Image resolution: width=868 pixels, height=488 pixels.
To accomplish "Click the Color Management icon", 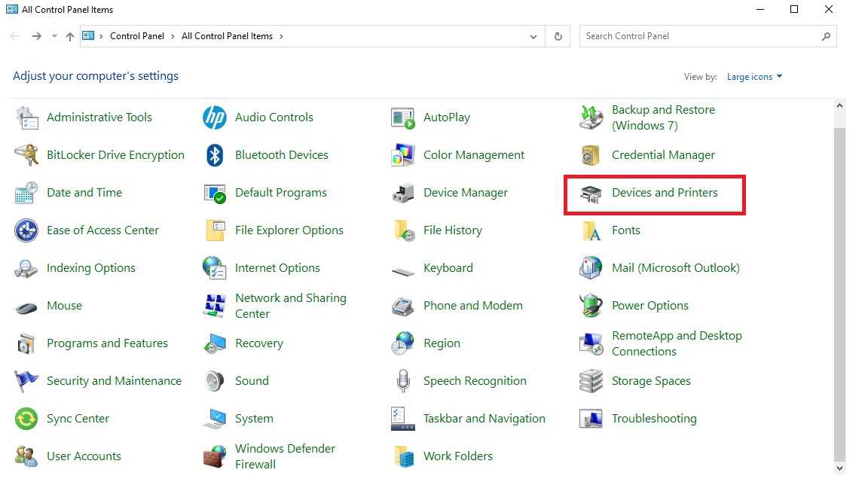I will coord(403,155).
